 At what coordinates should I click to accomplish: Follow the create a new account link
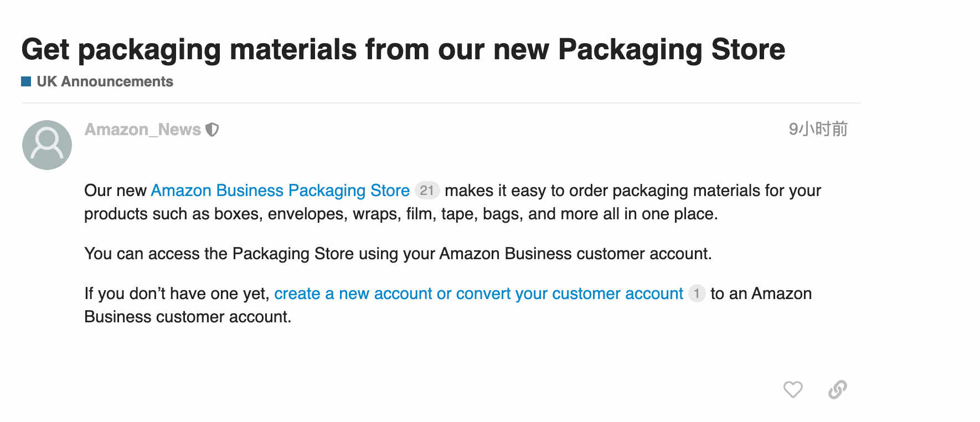click(x=479, y=294)
